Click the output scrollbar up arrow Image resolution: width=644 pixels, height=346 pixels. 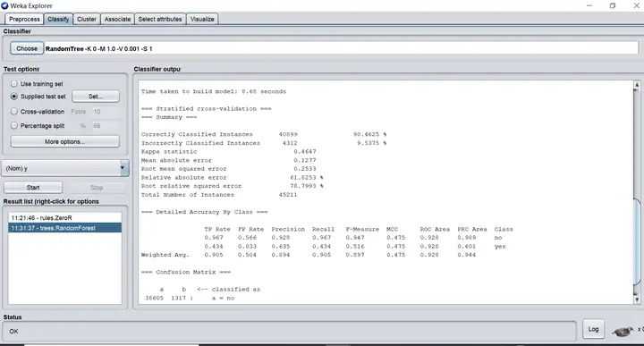pyautogui.click(x=637, y=85)
